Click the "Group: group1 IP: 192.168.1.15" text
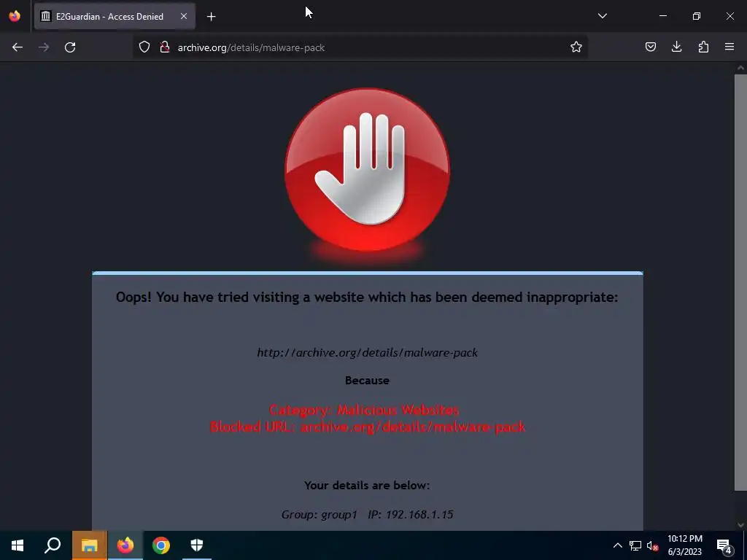This screenshot has width=747, height=560. click(367, 515)
